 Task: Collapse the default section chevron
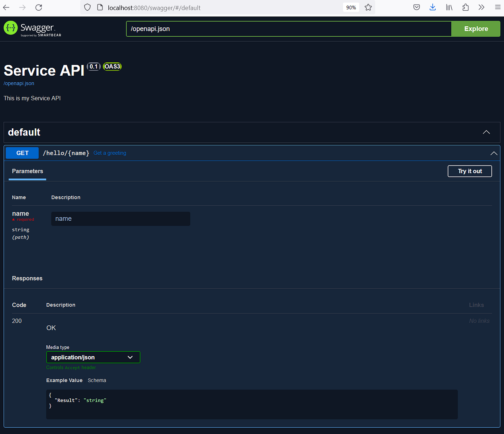(486, 132)
